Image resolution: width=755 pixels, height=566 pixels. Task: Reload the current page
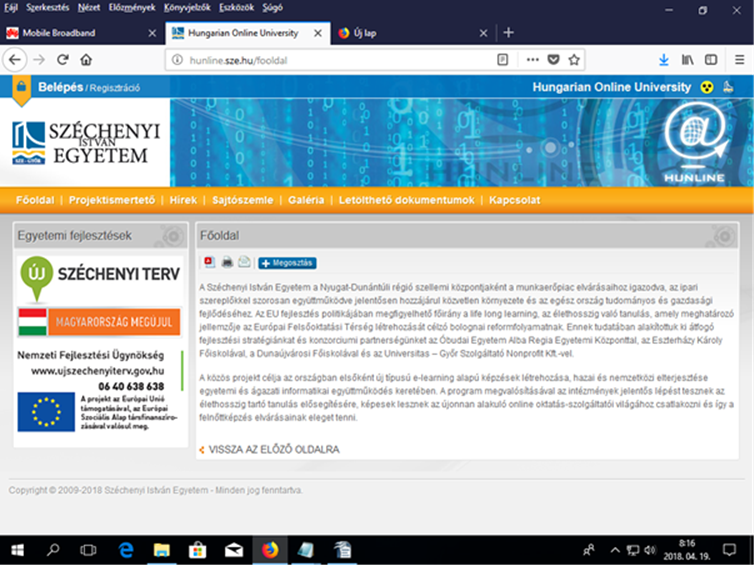pos(63,60)
